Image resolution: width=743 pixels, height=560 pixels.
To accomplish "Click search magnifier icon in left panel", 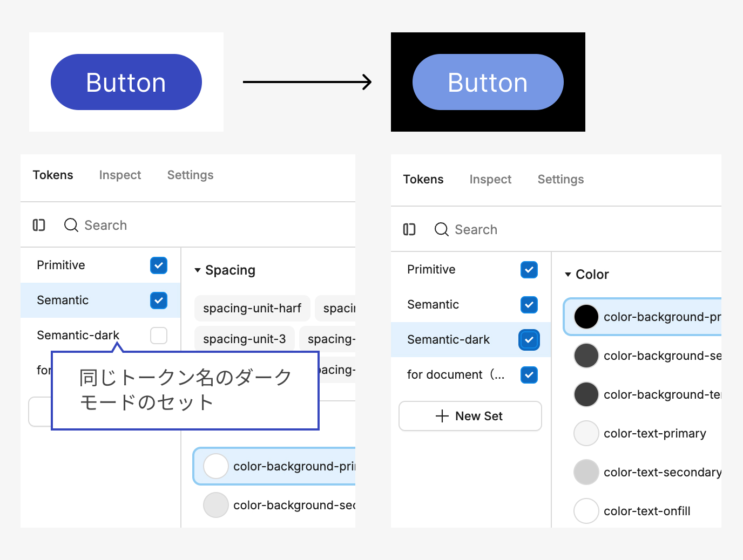I will click(x=71, y=225).
